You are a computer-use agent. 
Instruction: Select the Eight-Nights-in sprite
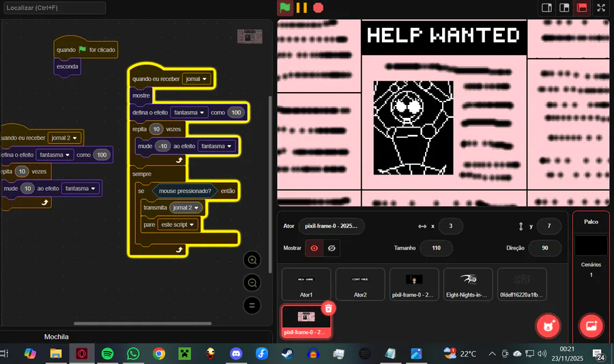(468, 284)
